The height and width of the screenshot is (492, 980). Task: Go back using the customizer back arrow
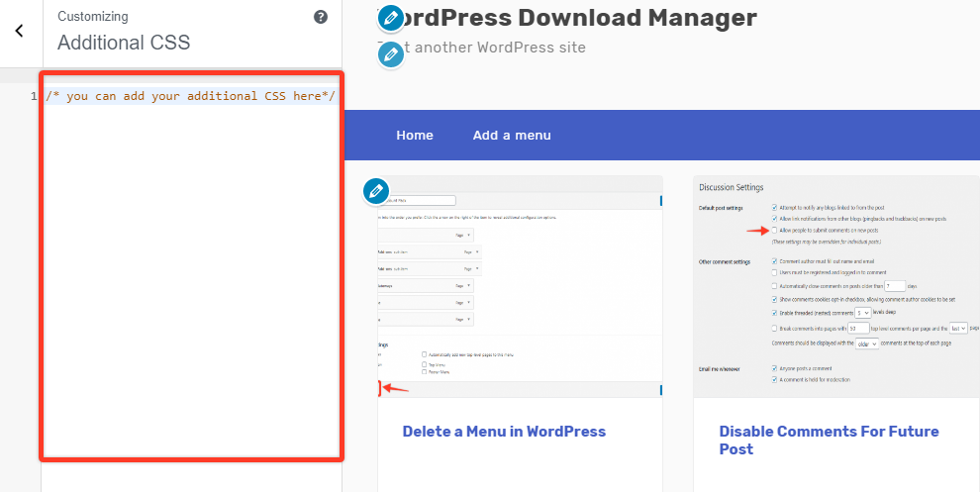pyautogui.click(x=20, y=31)
